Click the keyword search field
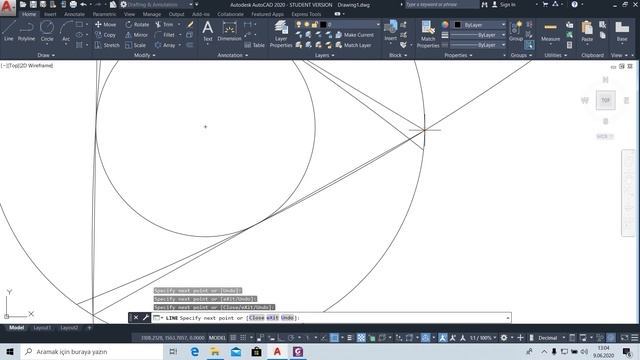This screenshot has width=640, height=360. click(x=442, y=4)
